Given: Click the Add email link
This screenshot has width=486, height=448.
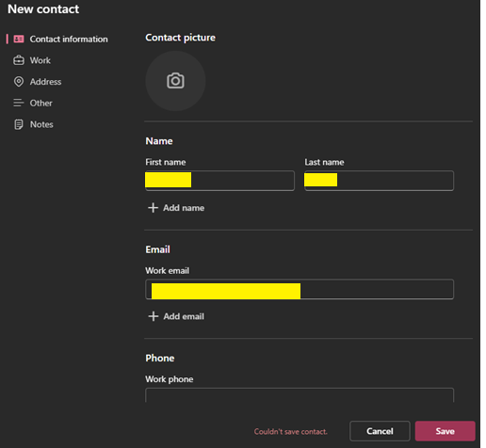Looking at the screenshot, I should click(x=176, y=316).
